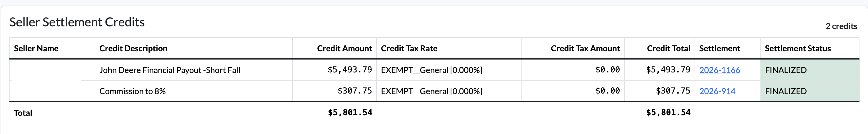Click the Credit Description column header

[133, 48]
